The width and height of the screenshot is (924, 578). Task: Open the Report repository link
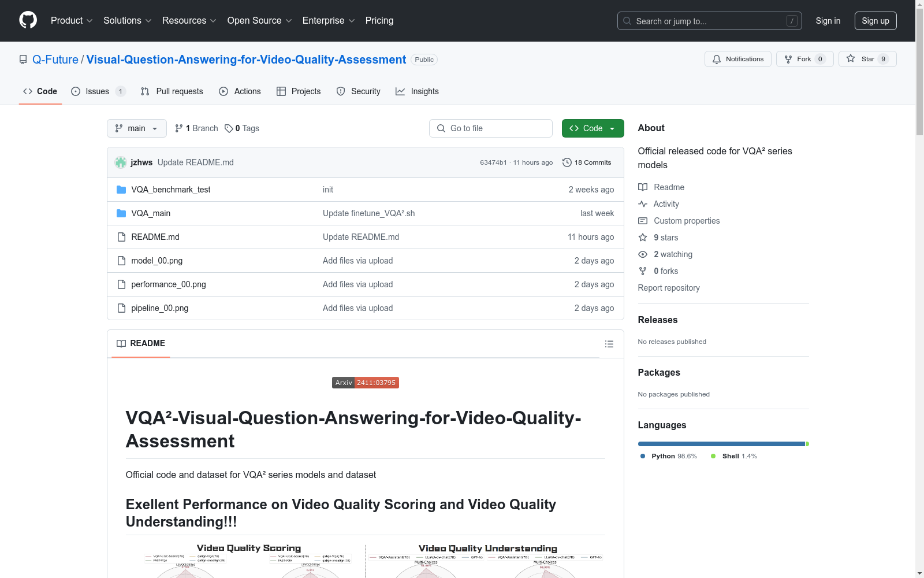click(669, 288)
